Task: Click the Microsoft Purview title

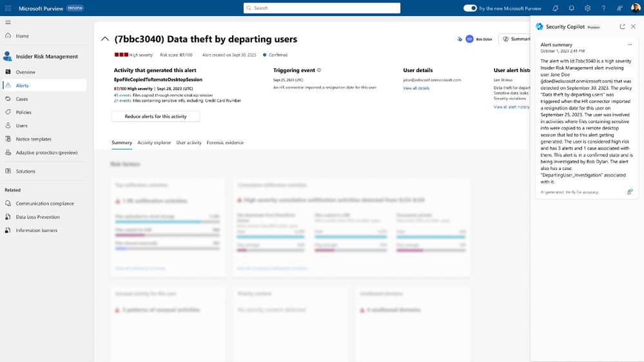Action: [x=41, y=8]
